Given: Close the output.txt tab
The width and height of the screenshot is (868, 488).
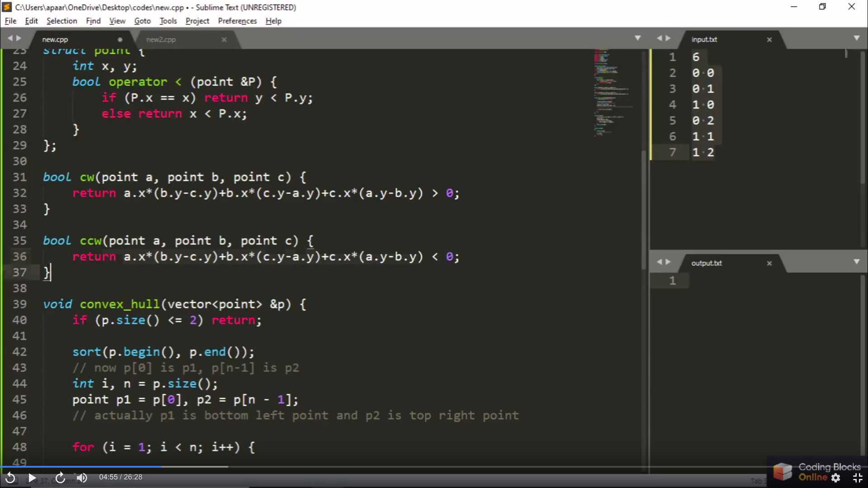Looking at the screenshot, I should (769, 263).
